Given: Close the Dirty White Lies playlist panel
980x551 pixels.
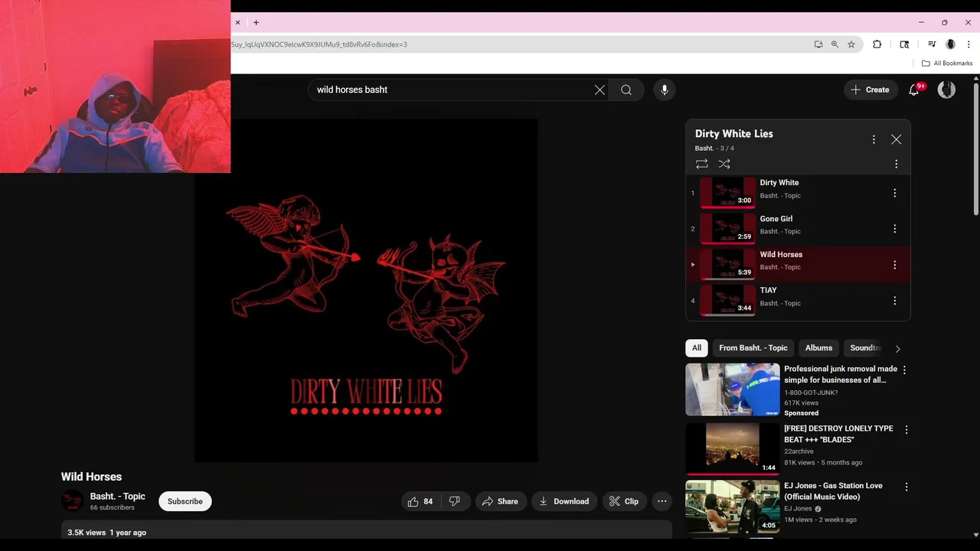Looking at the screenshot, I should [x=896, y=139].
